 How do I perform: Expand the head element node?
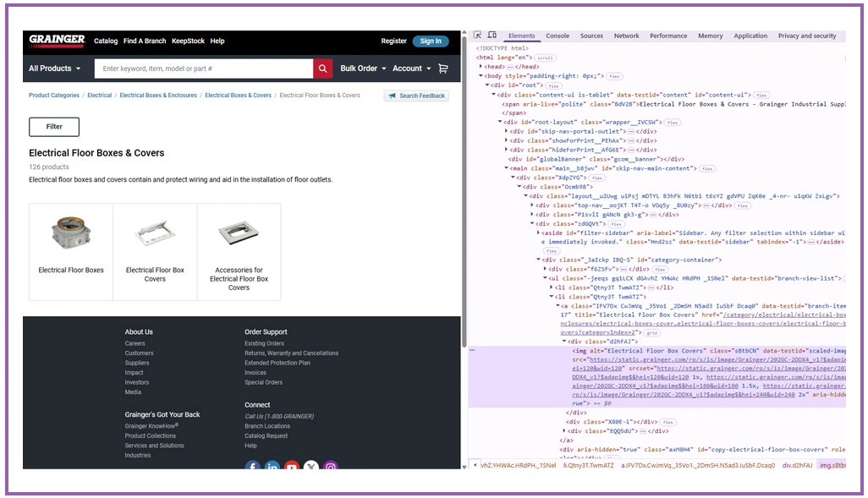pos(481,67)
